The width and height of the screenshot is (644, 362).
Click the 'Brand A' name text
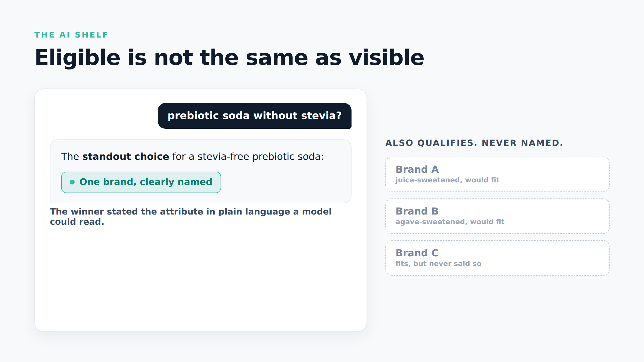(417, 169)
